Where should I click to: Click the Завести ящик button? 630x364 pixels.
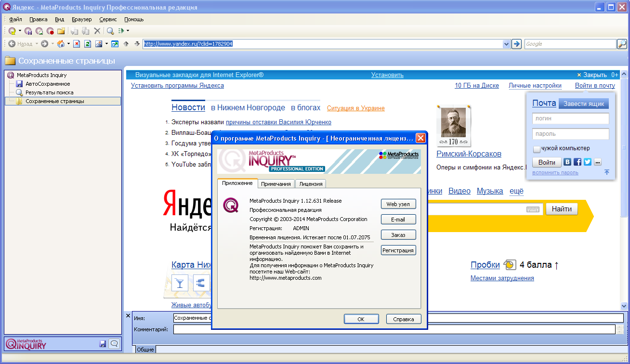coord(584,104)
